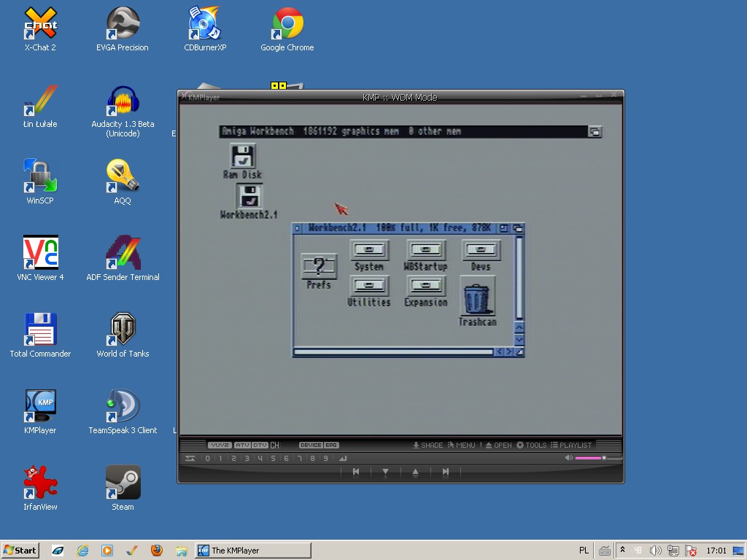Click OPEN in KMPlayer control bar
This screenshot has width=747, height=560.
(498, 446)
